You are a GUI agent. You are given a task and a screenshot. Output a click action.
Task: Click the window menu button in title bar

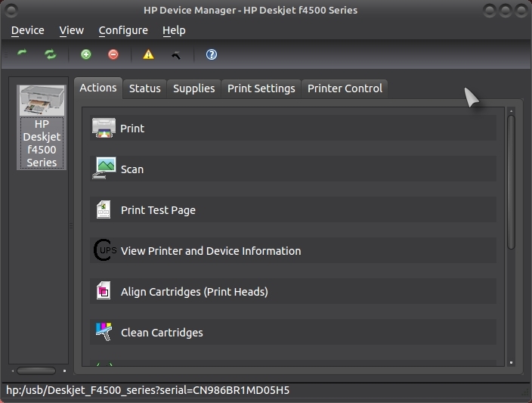tap(11, 11)
